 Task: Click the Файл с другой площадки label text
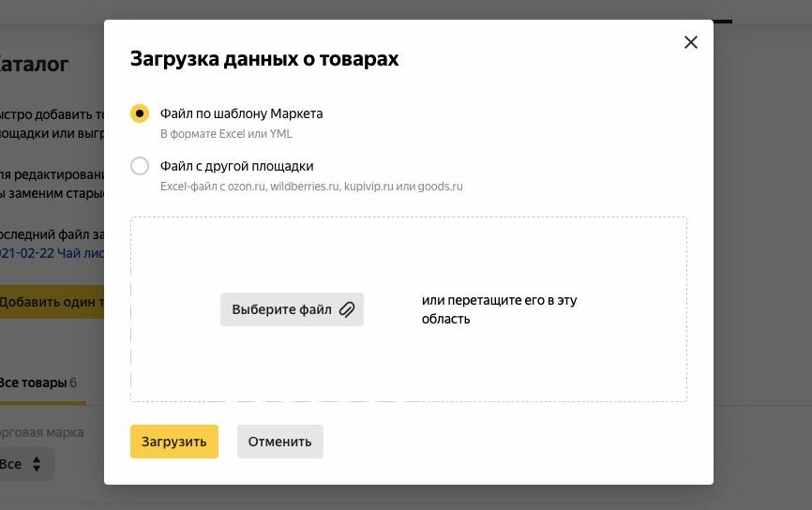[x=236, y=166]
